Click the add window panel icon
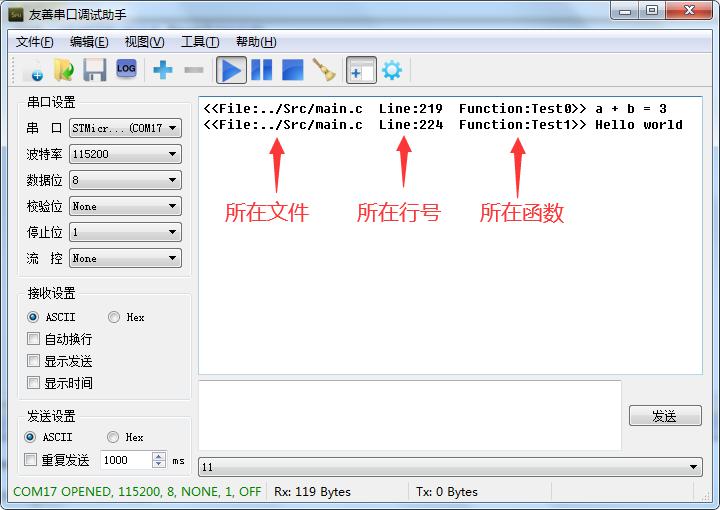The width and height of the screenshot is (720, 510). pyautogui.click(x=361, y=70)
